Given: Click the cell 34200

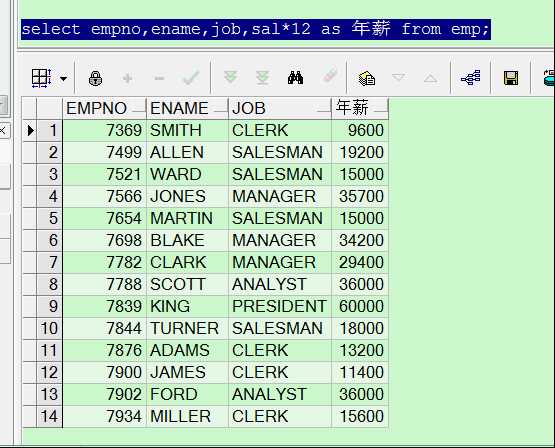Looking at the screenshot, I should (x=360, y=240).
